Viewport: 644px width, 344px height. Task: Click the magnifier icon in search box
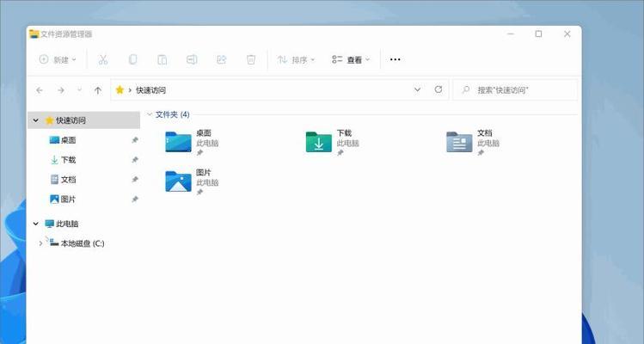(x=466, y=89)
